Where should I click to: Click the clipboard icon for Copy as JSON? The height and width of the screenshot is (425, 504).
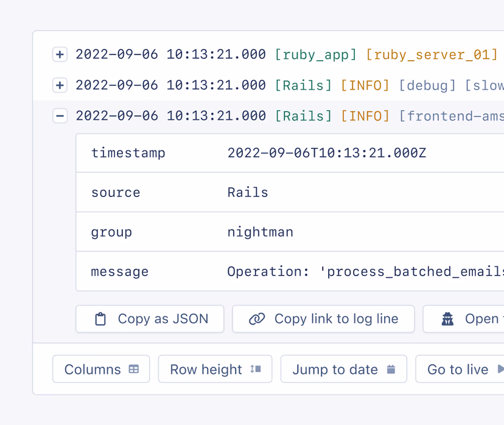pyautogui.click(x=101, y=319)
